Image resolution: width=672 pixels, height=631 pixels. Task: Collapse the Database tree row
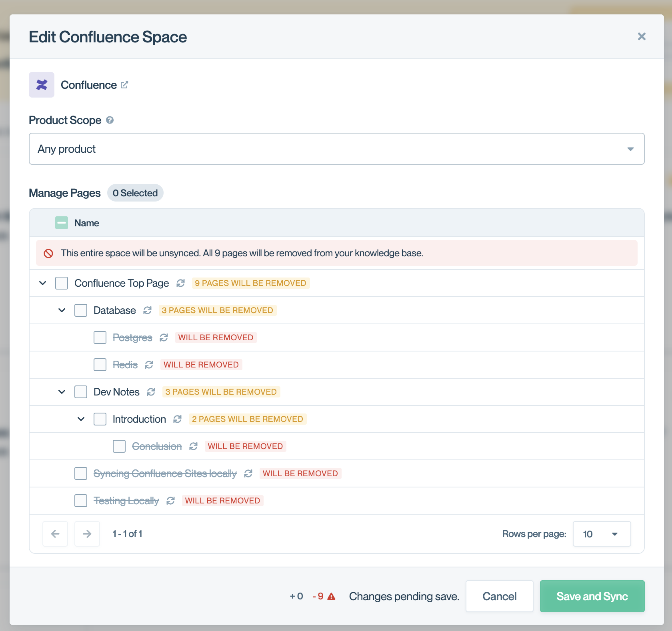62,310
